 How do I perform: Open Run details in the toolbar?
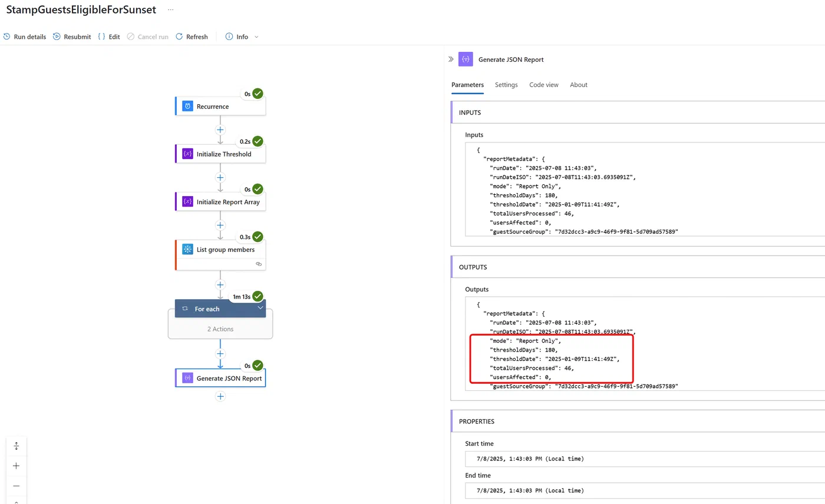[x=24, y=37]
